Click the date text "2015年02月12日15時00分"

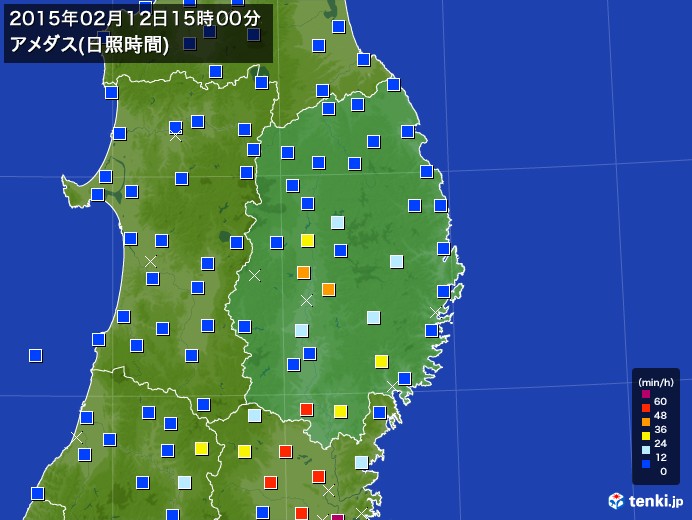point(135,19)
